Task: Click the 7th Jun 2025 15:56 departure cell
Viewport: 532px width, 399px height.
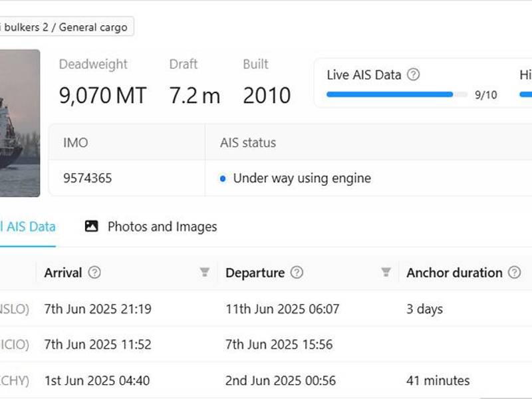Action: [x=279, y=344]
